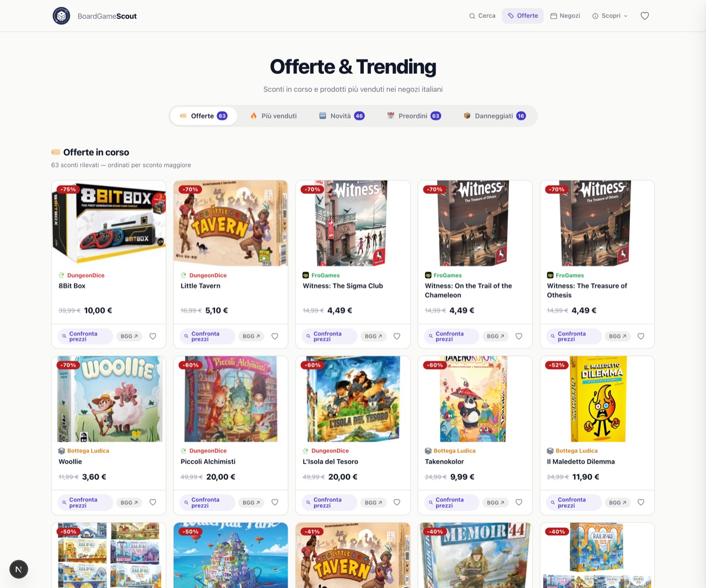Toggle heart for Witness: On the Trail of the Chameleon

519,336
